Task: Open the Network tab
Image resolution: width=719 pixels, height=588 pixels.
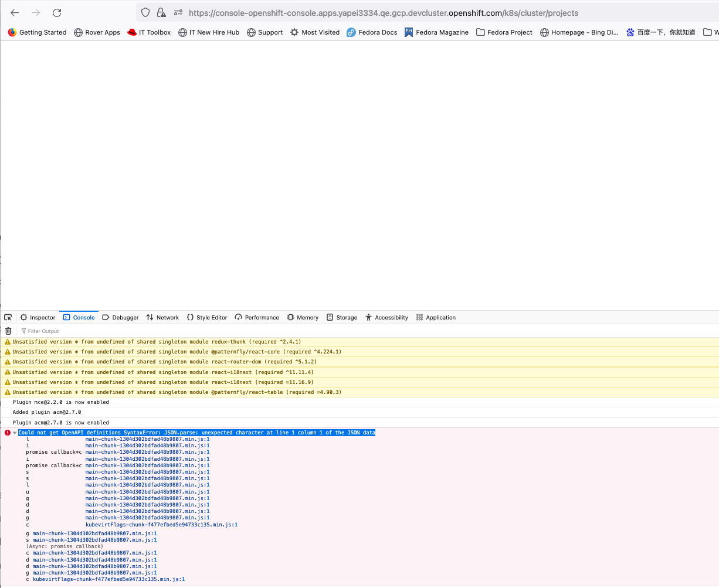Action: pyautogui.click(x=162, y=317)
